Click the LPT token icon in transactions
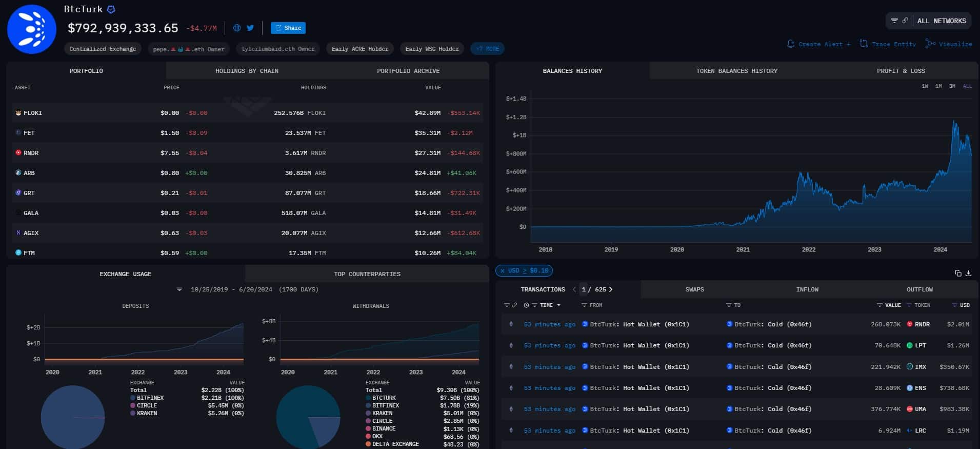This screenshot has width=980, height=449. pos(910,345)
